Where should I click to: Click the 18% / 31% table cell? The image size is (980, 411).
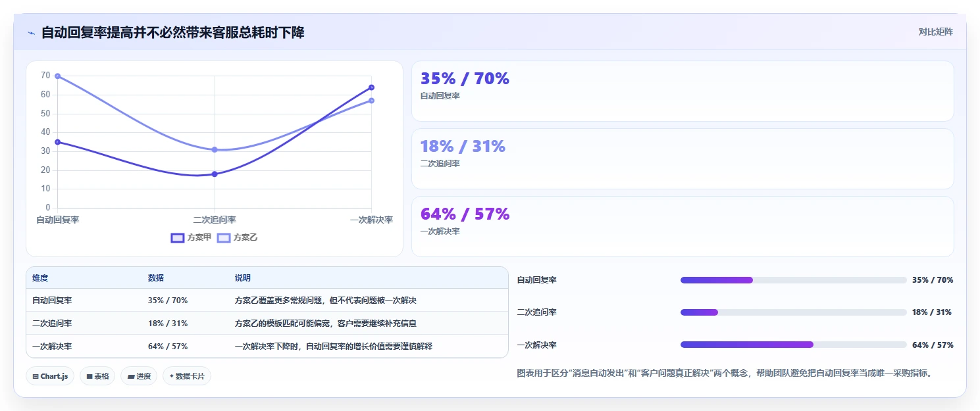(x=168, y=324)
